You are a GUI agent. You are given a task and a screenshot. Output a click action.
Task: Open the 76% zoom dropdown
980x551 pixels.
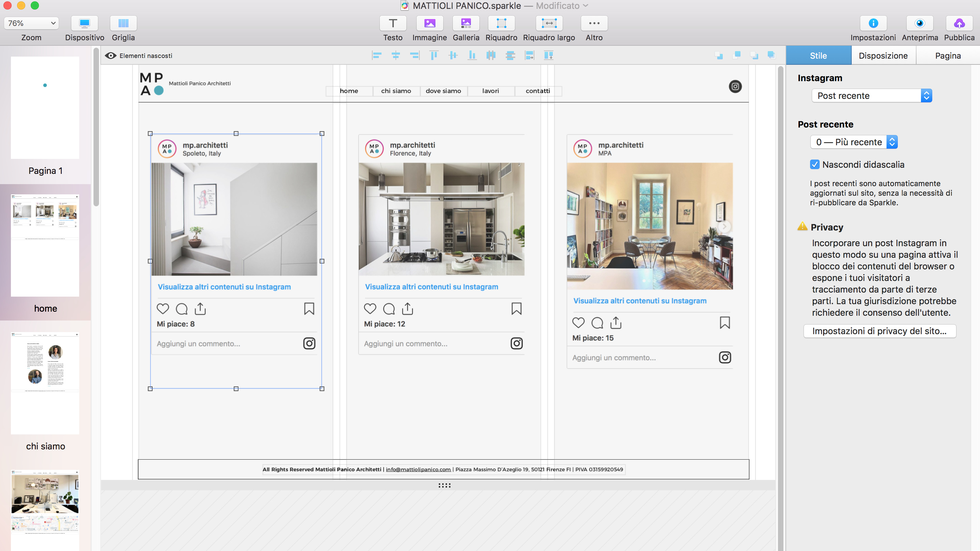click(32, 23)
